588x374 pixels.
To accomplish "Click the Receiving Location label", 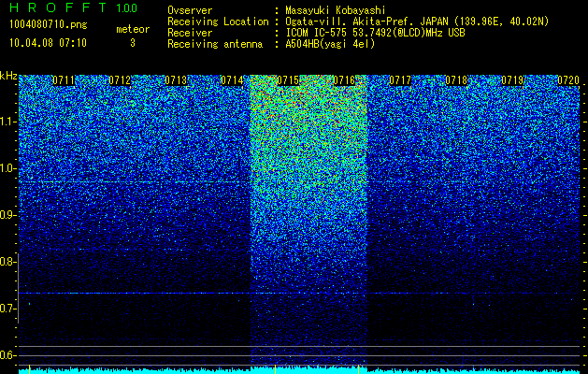I will 218,22.
